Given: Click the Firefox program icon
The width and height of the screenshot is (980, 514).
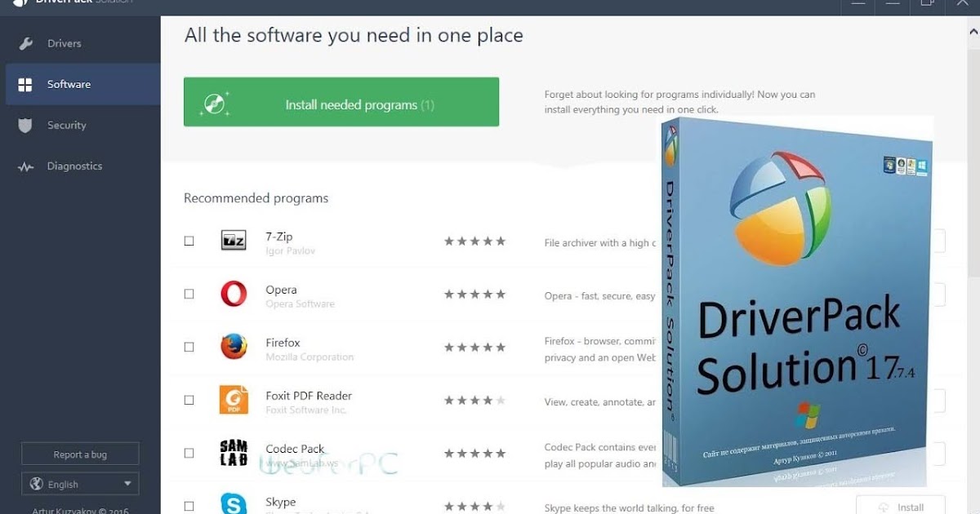Looking at the screenshot, I should click(234, 347).
